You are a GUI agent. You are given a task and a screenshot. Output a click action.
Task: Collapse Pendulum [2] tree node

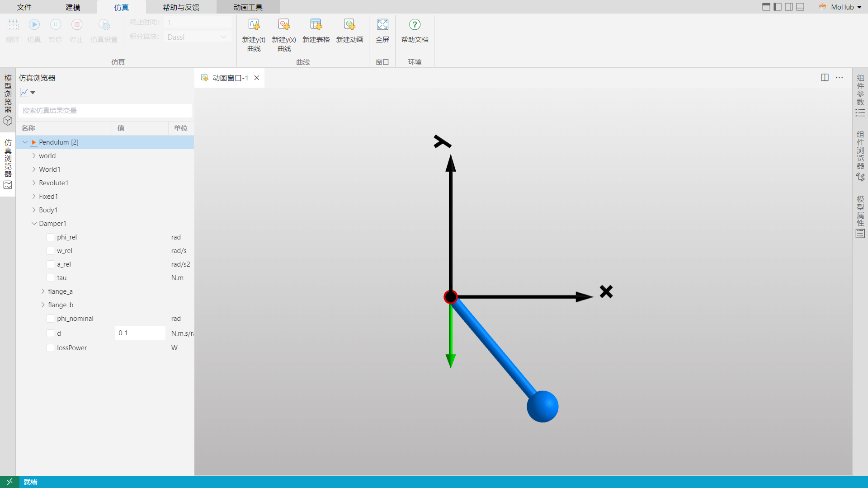click(25, 142)
